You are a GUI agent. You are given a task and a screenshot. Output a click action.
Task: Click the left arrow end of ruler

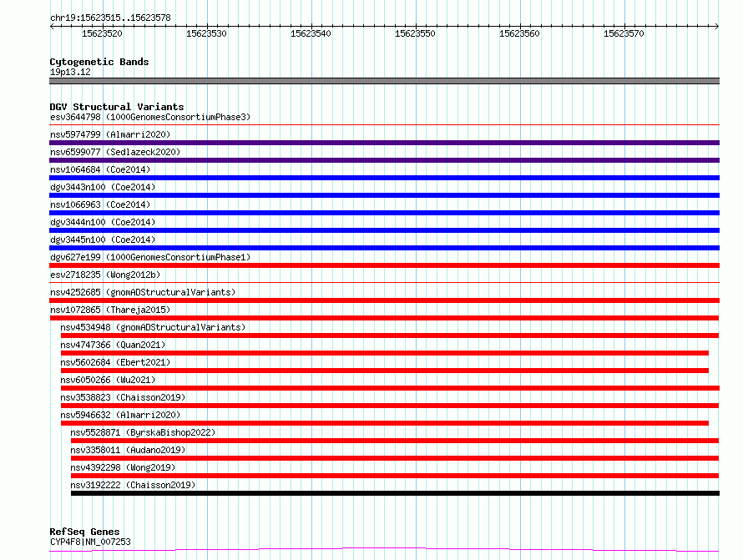coord(52,26)
